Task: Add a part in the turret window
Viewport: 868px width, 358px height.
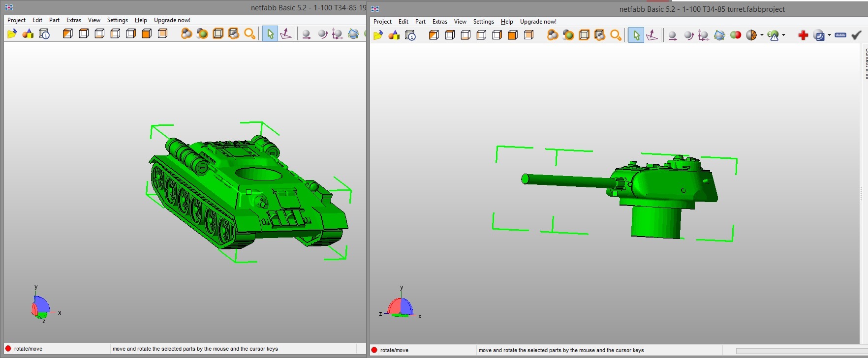Action: pos(394,35)
